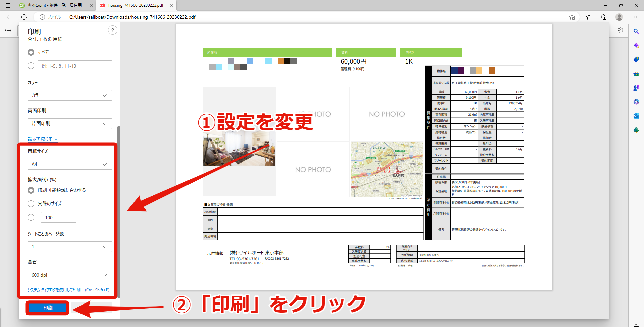Open the tab actions menu icon

pos(8,5)
